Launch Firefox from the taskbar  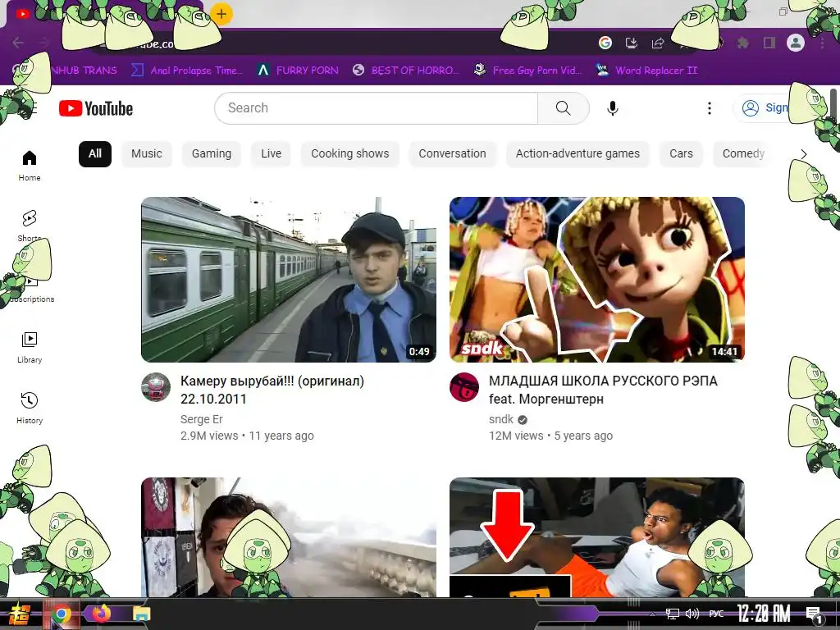[101, 613]
